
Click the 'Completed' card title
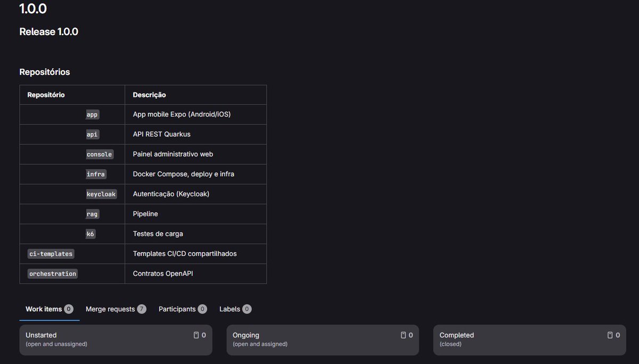[456, 335]
